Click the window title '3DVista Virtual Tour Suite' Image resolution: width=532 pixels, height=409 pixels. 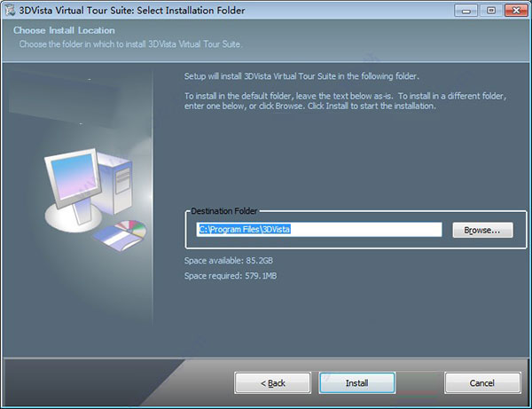coord(131,11)
